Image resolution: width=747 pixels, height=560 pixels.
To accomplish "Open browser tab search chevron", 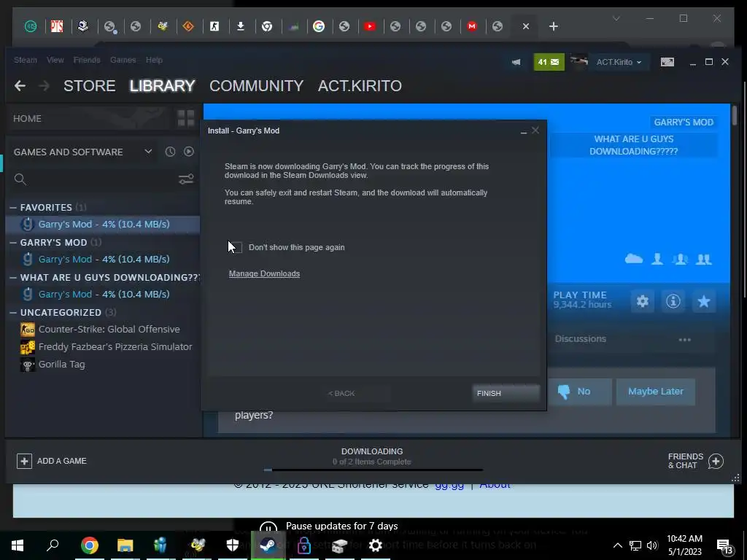I will (616, 18).
